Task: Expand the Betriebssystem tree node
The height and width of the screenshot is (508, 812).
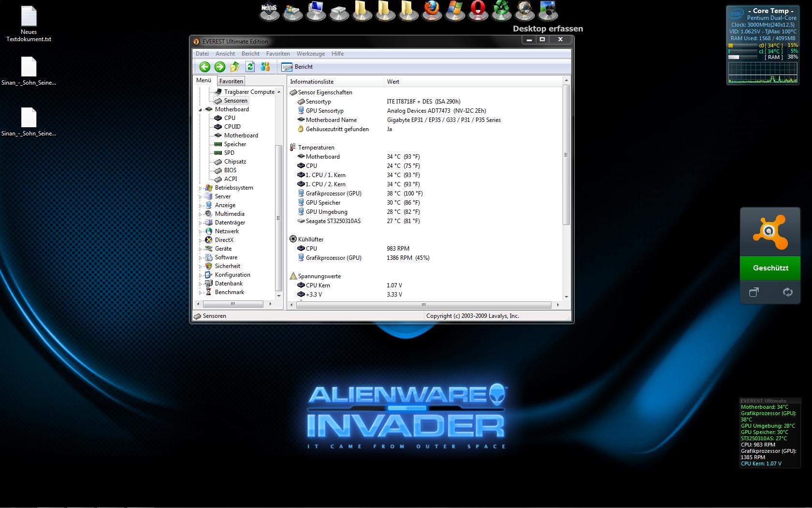Action: tap(201, 188)
